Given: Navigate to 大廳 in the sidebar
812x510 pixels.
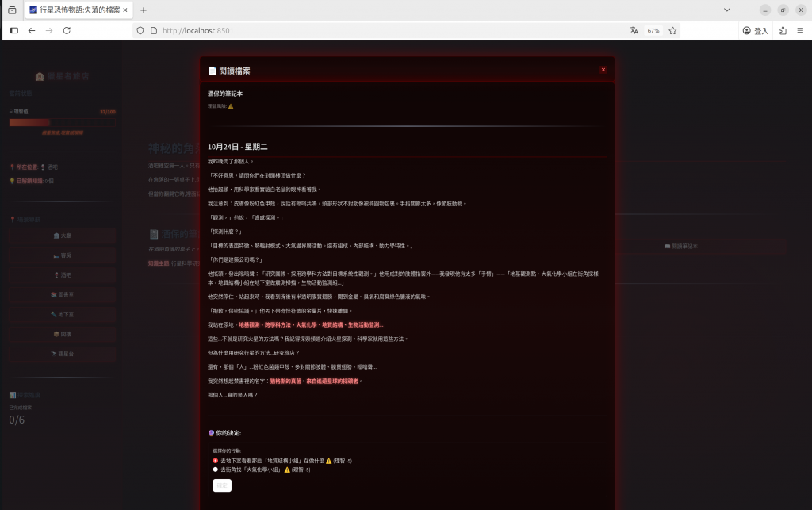Looking at the screenshot, I should point(62,236).
